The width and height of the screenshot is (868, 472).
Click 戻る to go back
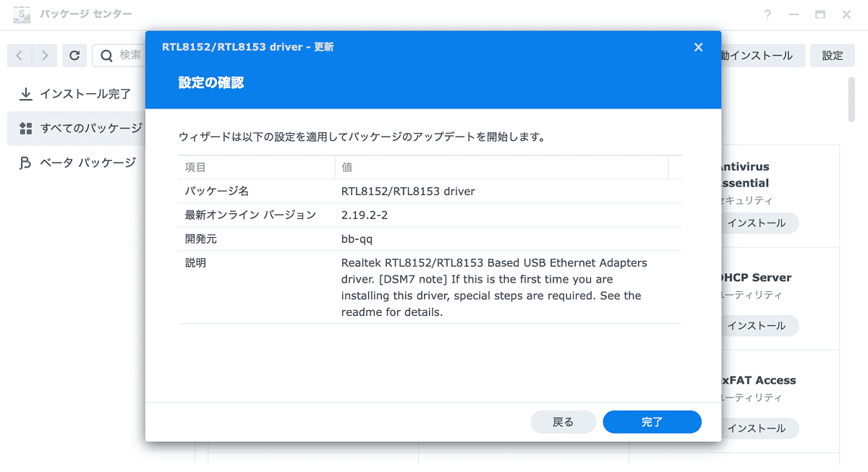563,422
